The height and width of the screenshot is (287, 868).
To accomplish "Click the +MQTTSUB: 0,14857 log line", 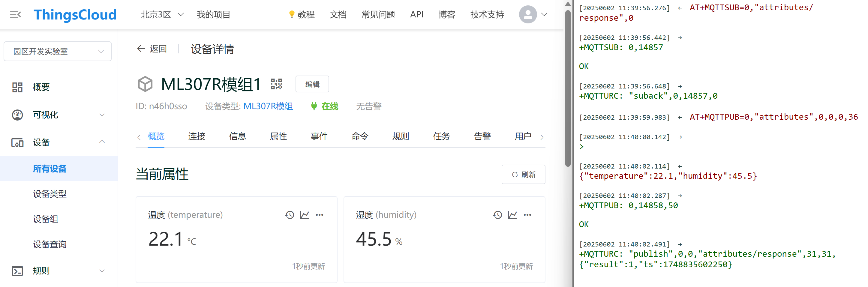I will pos(621,47).
